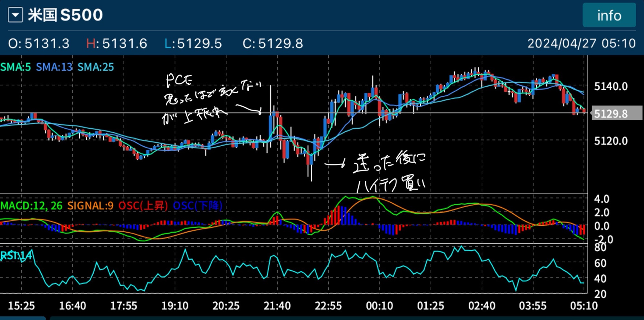Select the SMA:25 indicator label
Viewport: 644px width, 320px height.
click(96, 67)
